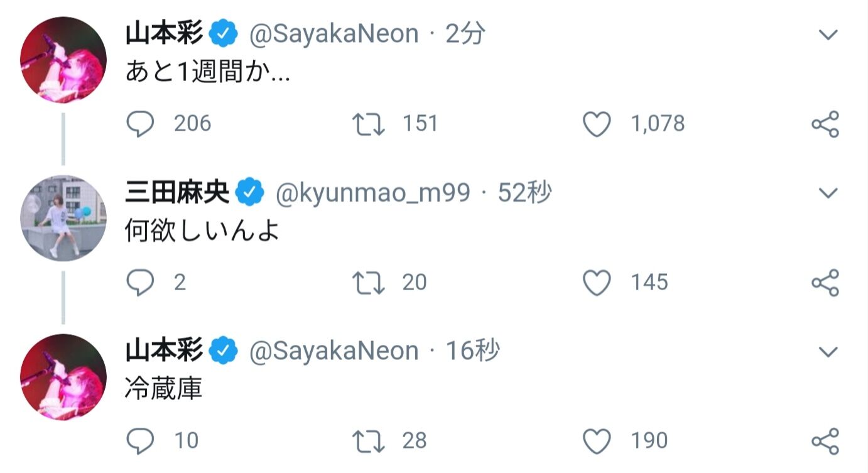868x473 pixels.
Task: Retweet the あと1週間か... tweet
Action: 368,124
